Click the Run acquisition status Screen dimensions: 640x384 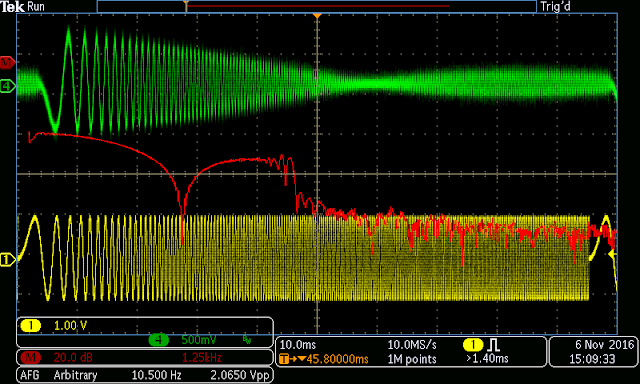(36, 7)
